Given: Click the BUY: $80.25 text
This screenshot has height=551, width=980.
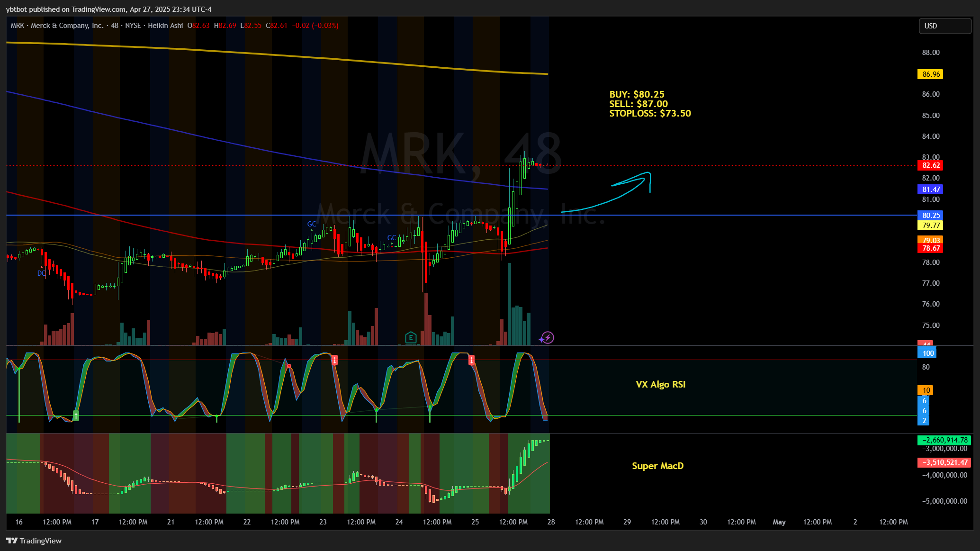Looking at the screenshot, I should (637, 94).
